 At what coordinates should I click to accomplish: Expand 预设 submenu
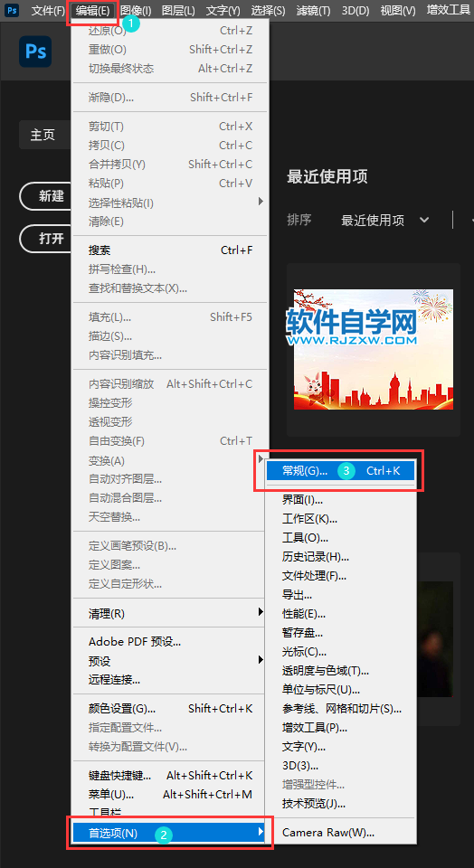(x=170, y=661)
